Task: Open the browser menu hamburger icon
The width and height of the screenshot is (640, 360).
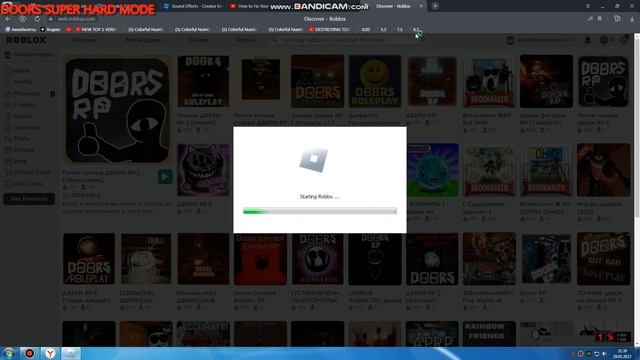Action: (588, 6)
